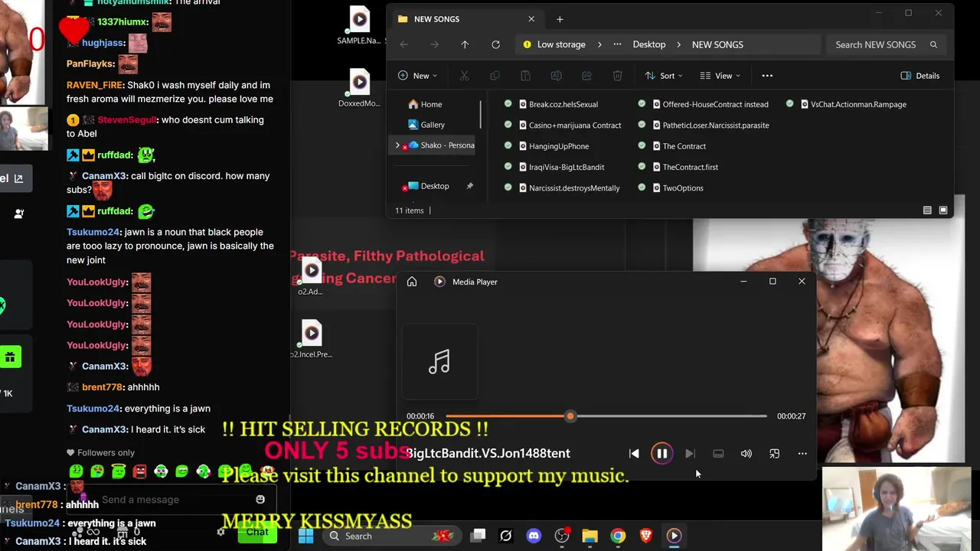Open File Explorer from the taskbar

tap(590, 536)
